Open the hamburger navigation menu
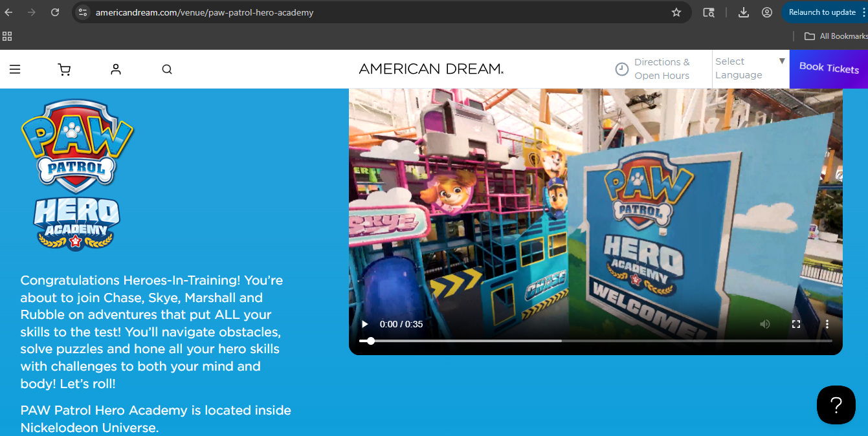The width and height of the screenshot is (868, 436). tap(15, 69)
